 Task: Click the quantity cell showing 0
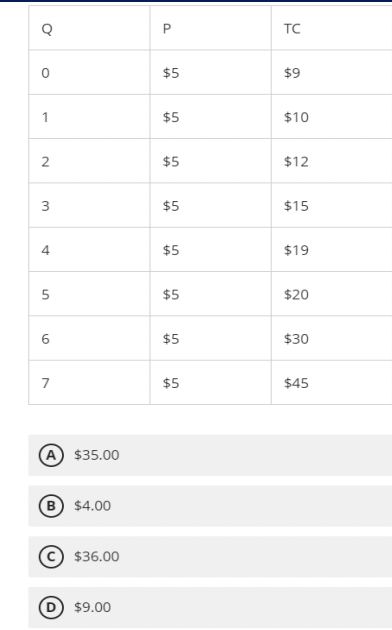point(89,72)
